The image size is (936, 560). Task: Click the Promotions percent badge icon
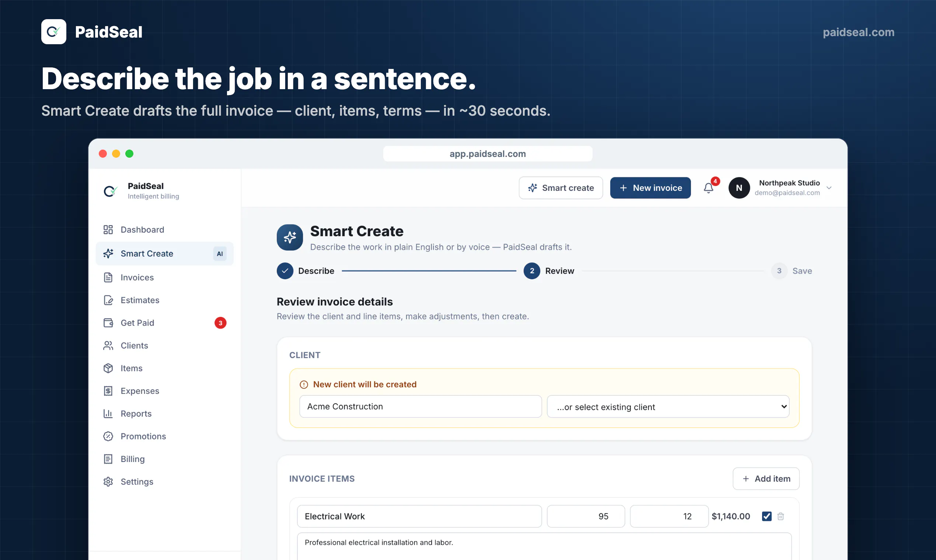click(x=108, y=436)
